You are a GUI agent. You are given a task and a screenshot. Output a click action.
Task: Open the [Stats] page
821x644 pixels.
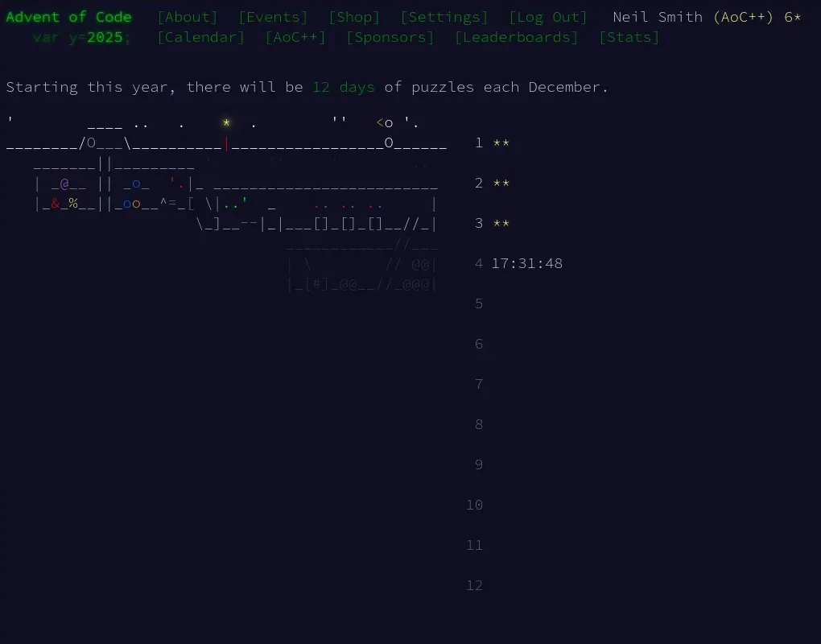(629, 37)
